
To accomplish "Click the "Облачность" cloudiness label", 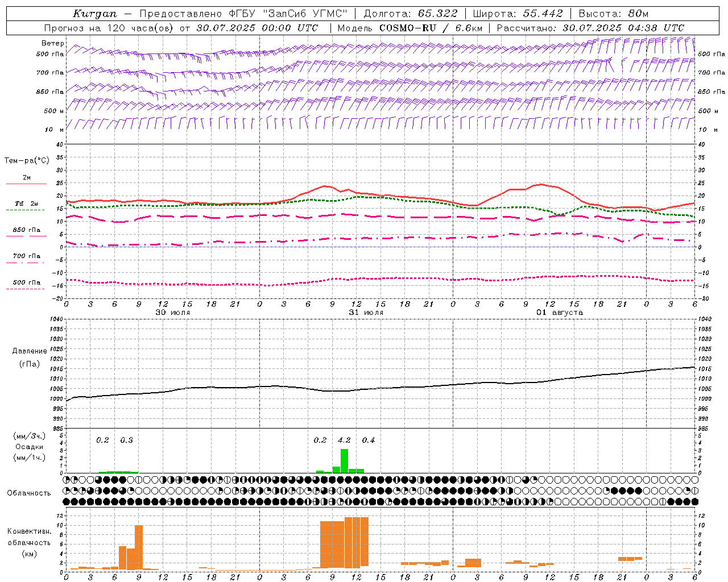I will tap(29, 493).
